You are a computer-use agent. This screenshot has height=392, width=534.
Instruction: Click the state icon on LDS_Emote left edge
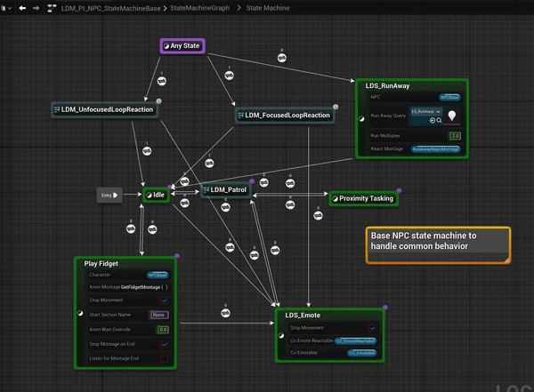tap(281, 335)
